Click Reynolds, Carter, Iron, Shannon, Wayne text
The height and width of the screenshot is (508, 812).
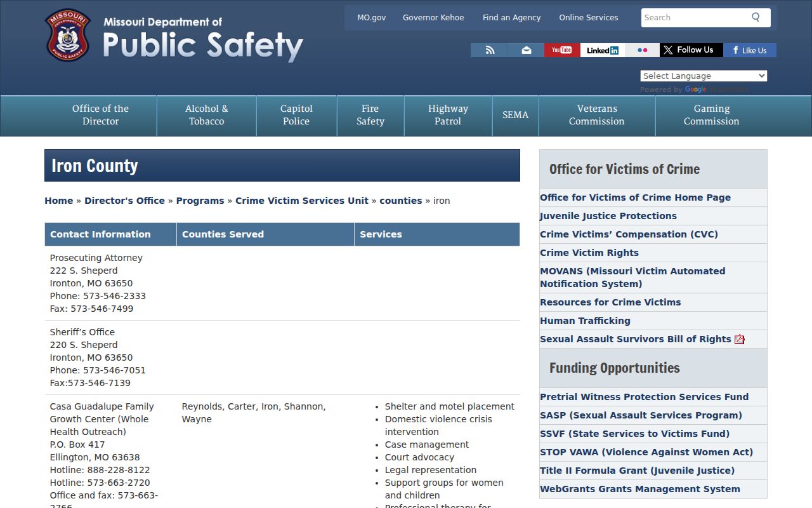[x=254, y=413]
